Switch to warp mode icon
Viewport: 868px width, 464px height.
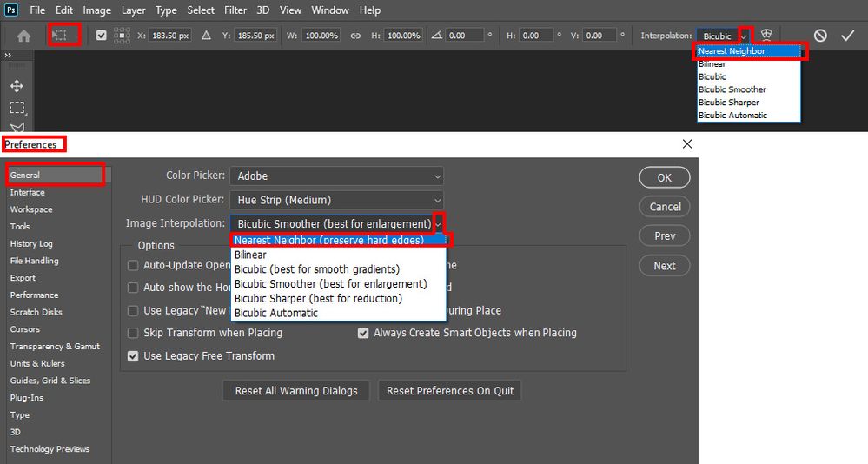tap(766, 35)
